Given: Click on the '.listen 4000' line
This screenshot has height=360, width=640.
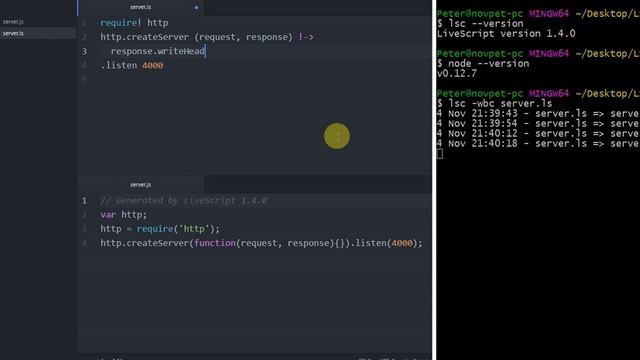Looking at the screenshot, I should pyautogui.click(x=132, y=65).
